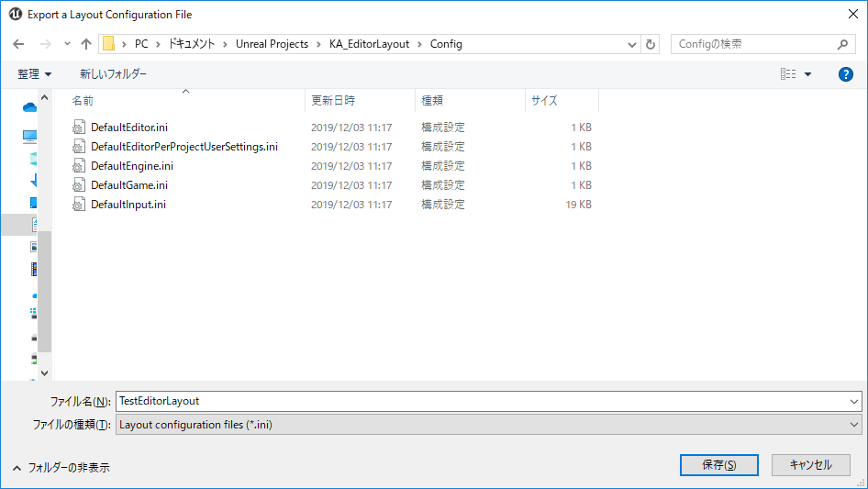
Task: Click the DefaultEditorPerProjectUserSettings.ini file icon
Action: 79,147
